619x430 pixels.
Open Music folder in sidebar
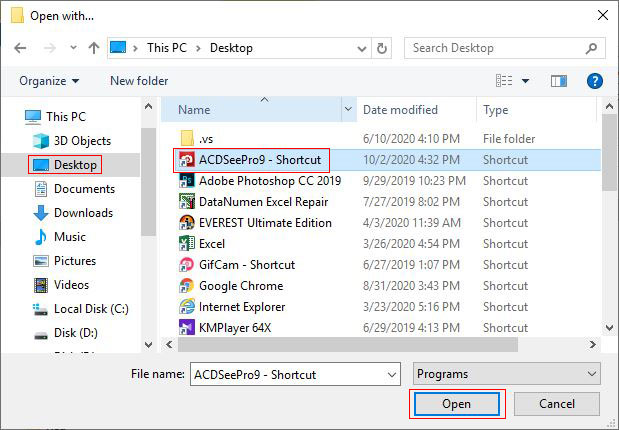60,237
